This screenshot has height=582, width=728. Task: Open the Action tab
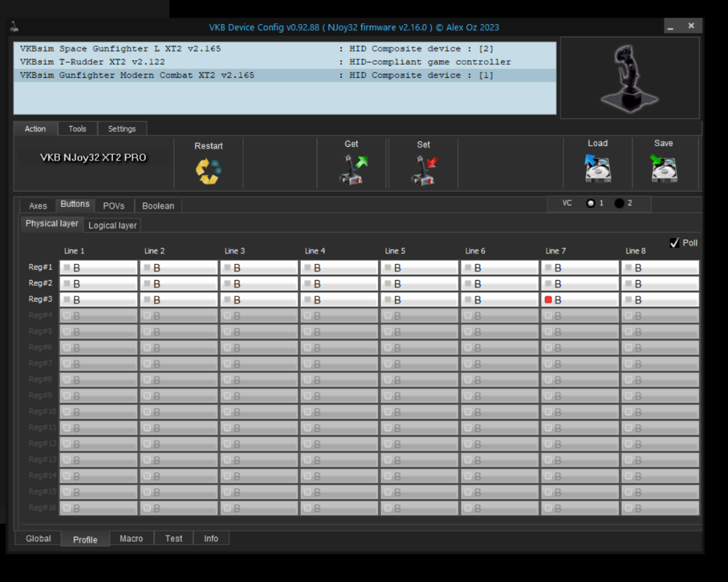pos(36,129)
